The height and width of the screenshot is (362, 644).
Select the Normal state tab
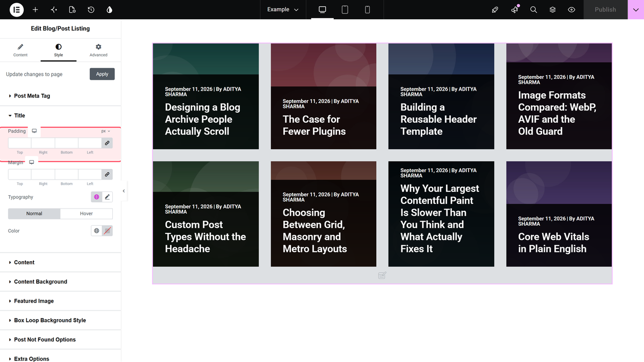tap(34, 213)
